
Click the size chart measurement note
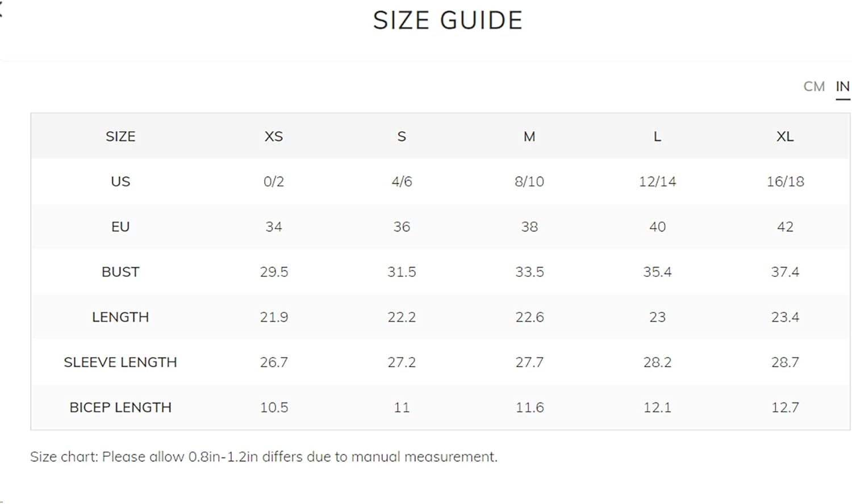pos(264,457)
